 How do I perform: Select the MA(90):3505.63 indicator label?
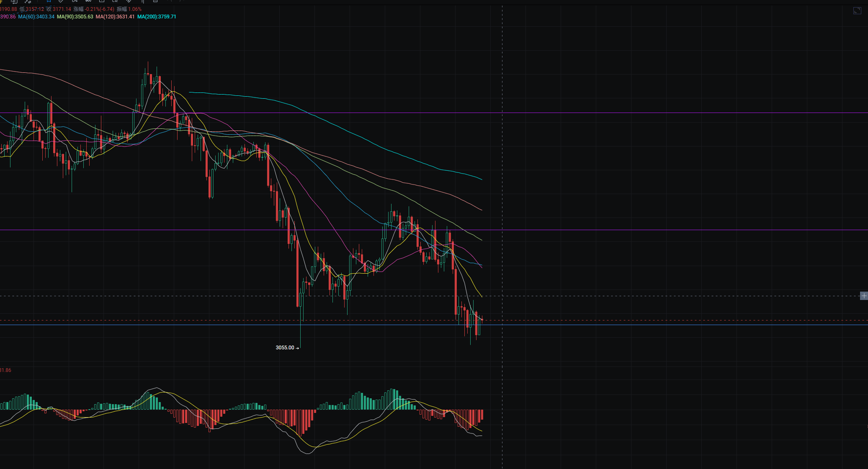pos(75,17)
